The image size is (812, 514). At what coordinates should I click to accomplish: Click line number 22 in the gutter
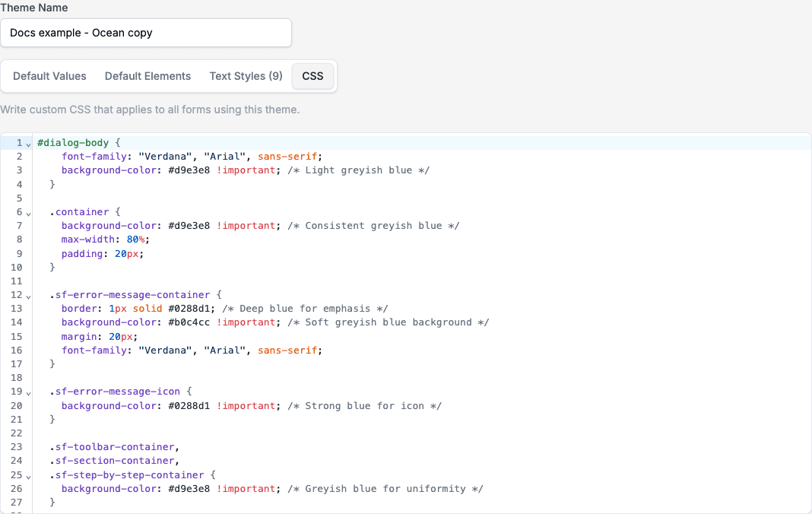(17, 433)
